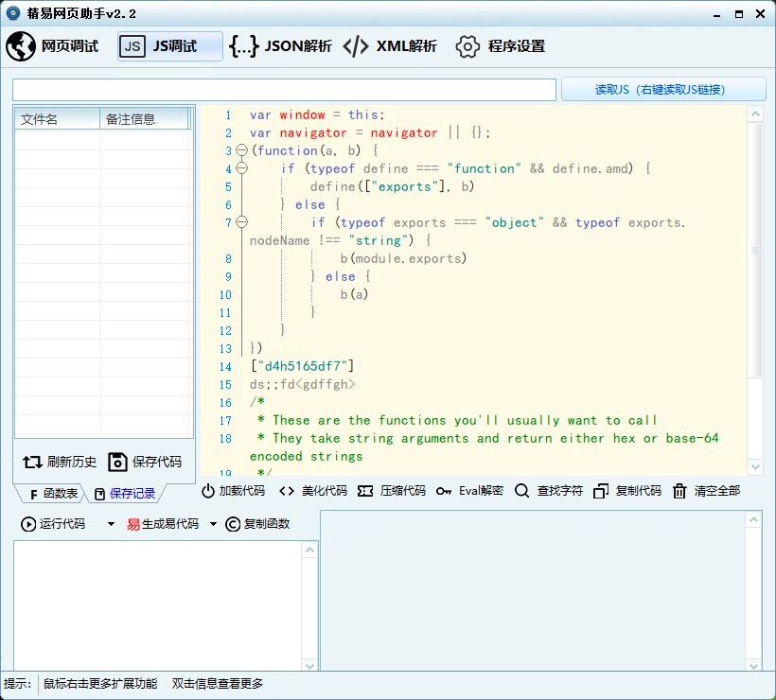Refresh history with 刷新历史

[x=60, y=462]
